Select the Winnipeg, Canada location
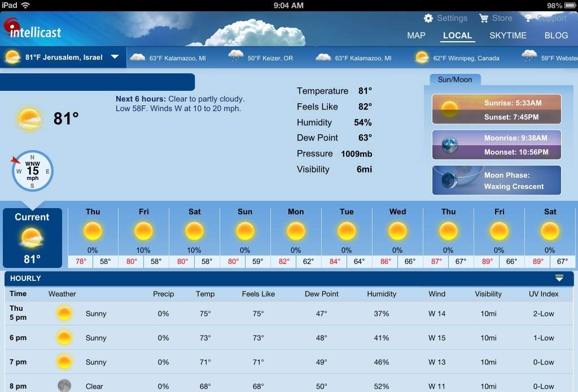578x392 pixels. (457, 58)
